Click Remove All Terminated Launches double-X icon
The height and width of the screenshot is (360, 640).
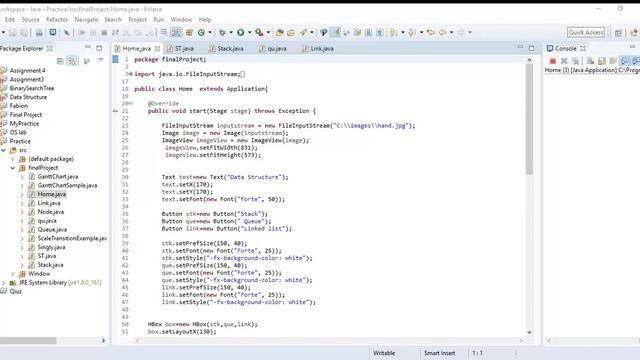pyautogui.click(x=576, y=61)
